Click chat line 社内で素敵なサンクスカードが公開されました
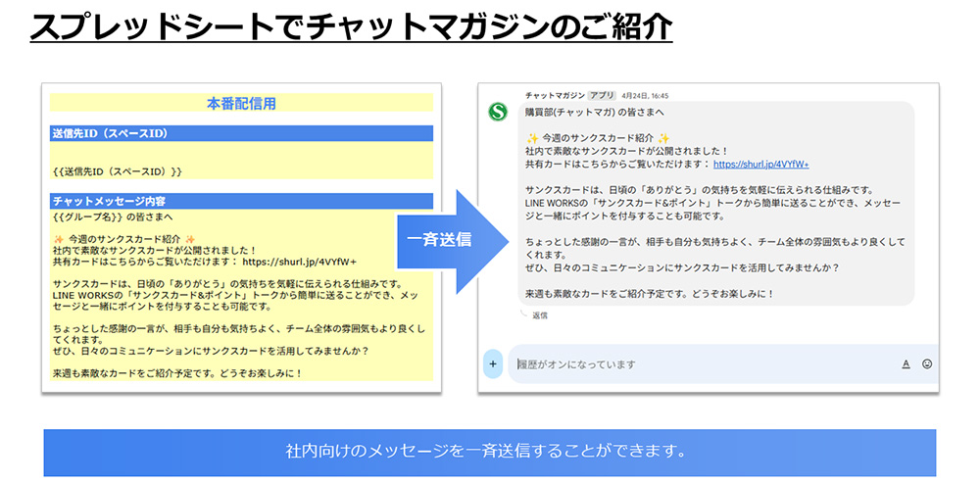 click(x=627, y=151)
